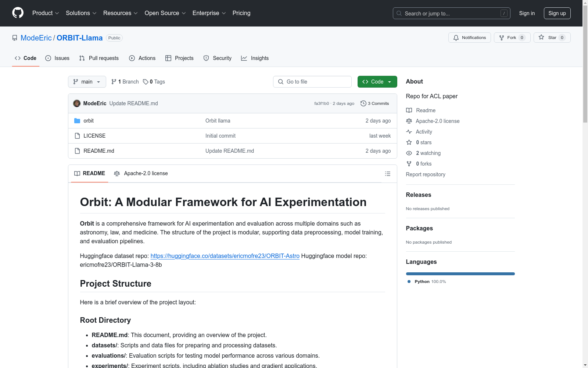Screen dimensions: 588x368
Task: Open the GitHub homepage logo
Action: (x=18, y=13)
